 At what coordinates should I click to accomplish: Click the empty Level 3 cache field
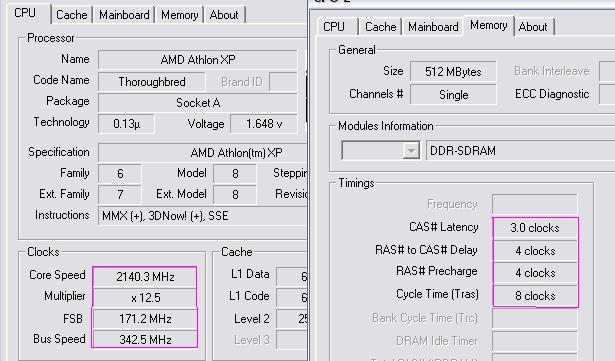[291, 339]
